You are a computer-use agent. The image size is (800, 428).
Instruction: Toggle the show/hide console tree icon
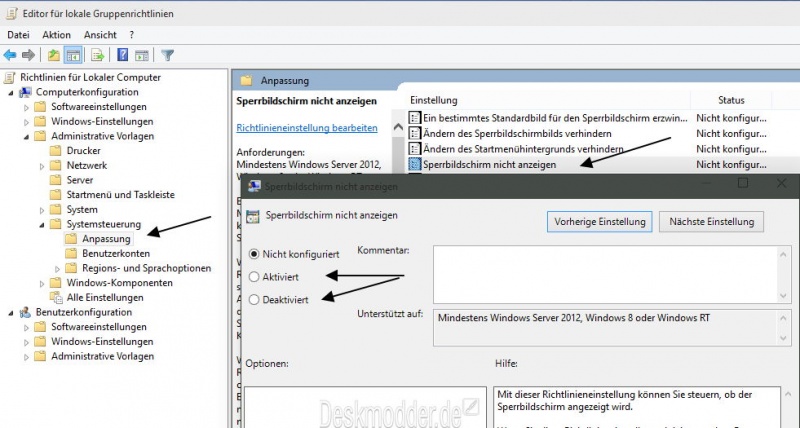tap(73, 55)
